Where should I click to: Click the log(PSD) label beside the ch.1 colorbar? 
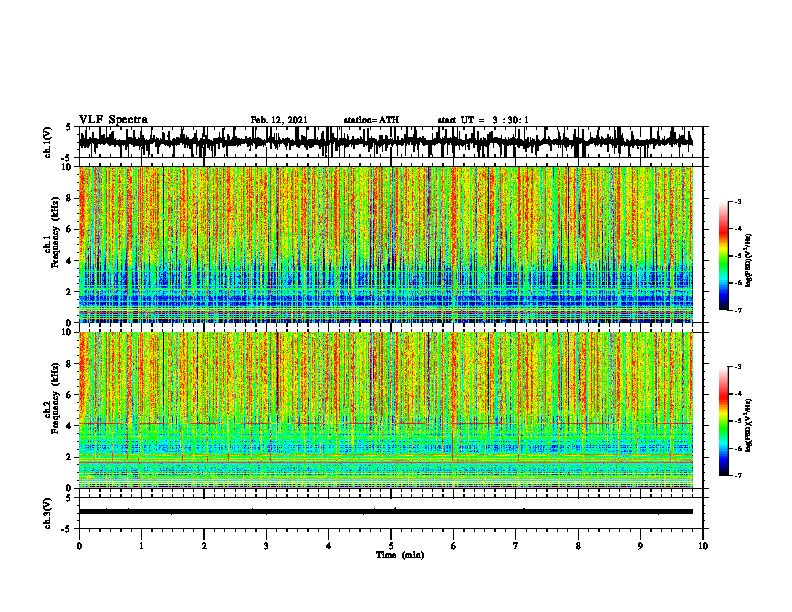[x=749, y=261]
